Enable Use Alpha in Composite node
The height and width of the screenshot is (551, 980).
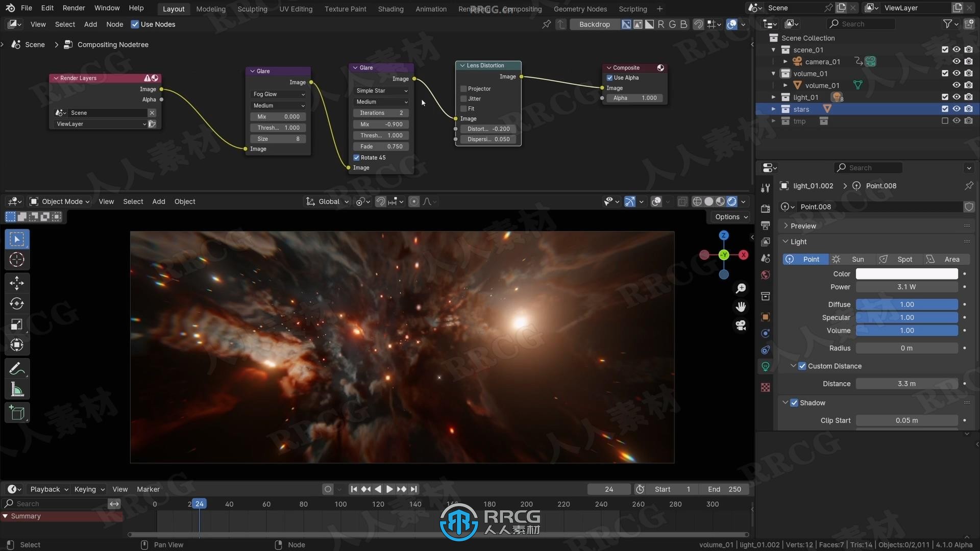coord(610,78)
